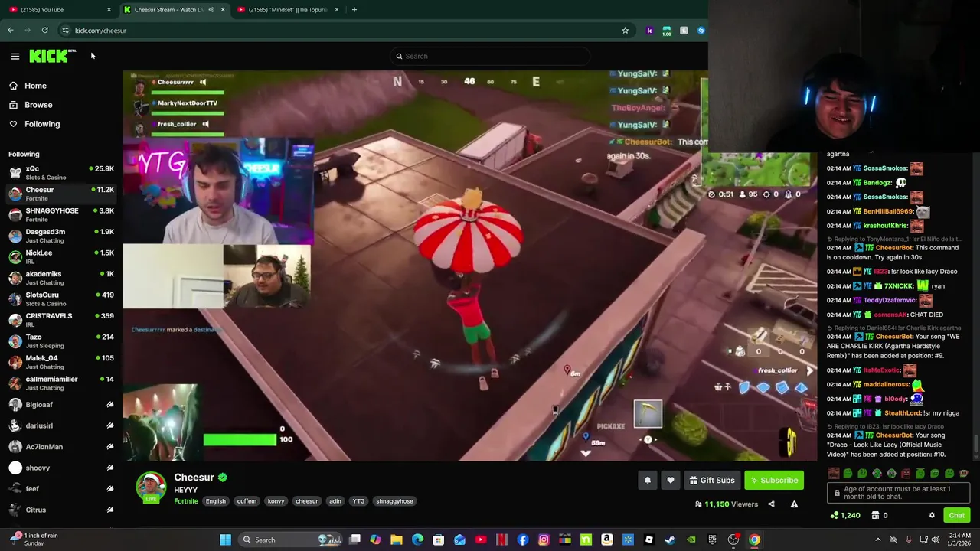
Task: Open Following in the sidebar
Action: tap(34, 124)
